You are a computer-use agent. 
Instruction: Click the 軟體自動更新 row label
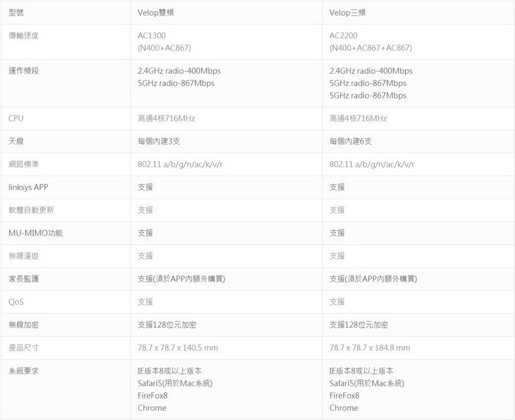point(31,210)
